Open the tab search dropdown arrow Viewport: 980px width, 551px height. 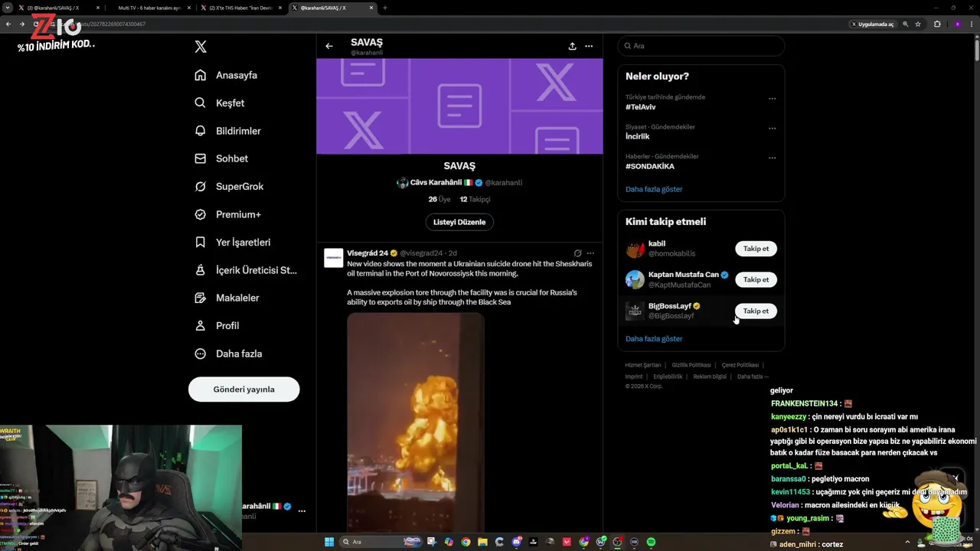pyautogui.click(x=7, y=8)
